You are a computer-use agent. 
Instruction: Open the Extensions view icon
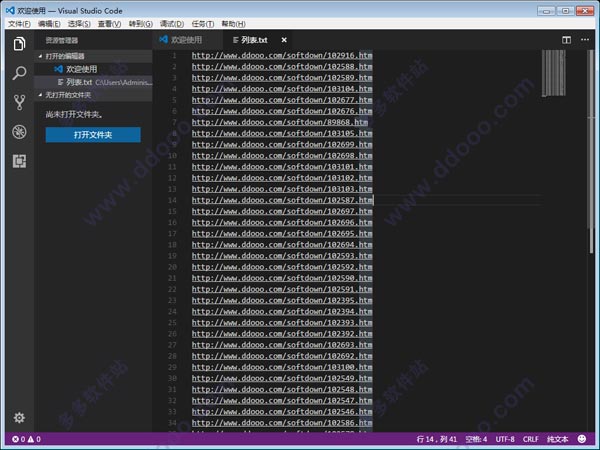coord(19,161)
